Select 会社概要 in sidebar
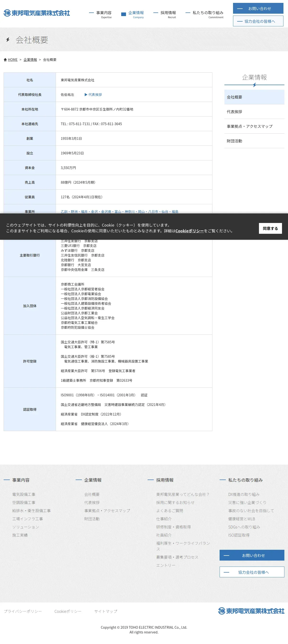 254,97
